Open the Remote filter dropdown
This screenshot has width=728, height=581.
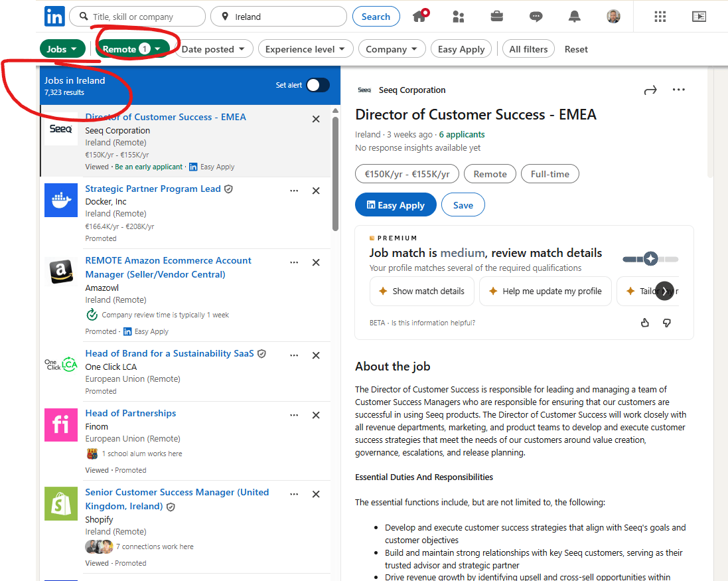pos(132,48)
